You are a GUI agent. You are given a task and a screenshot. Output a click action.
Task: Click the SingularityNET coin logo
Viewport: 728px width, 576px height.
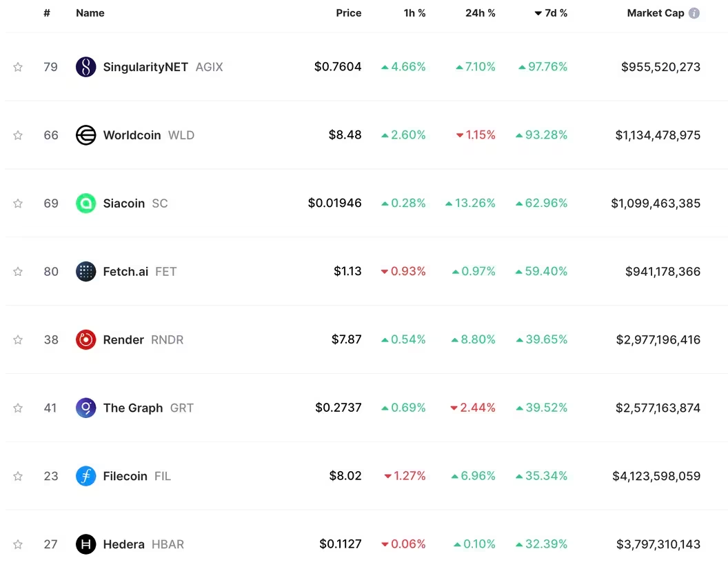click(85, 67)
